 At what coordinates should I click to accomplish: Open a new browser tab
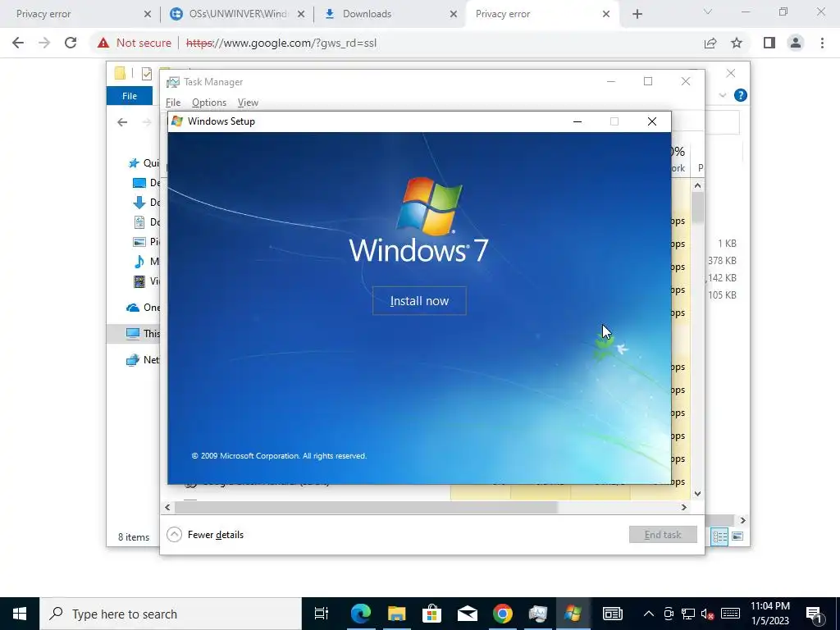637,15
